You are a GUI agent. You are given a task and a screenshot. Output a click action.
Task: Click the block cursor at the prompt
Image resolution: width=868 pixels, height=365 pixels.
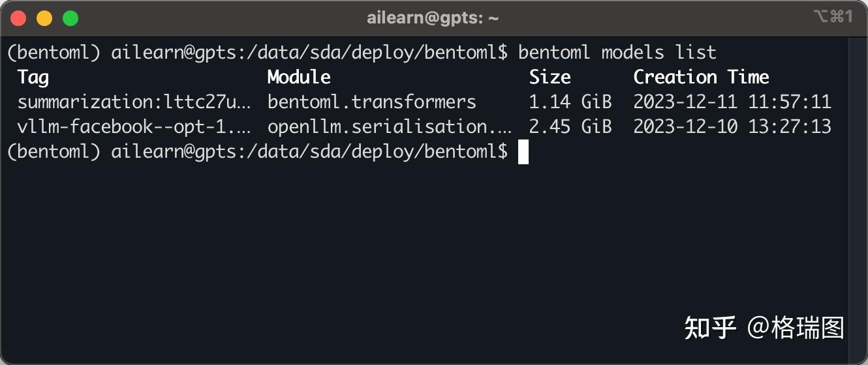coord(523,152)
